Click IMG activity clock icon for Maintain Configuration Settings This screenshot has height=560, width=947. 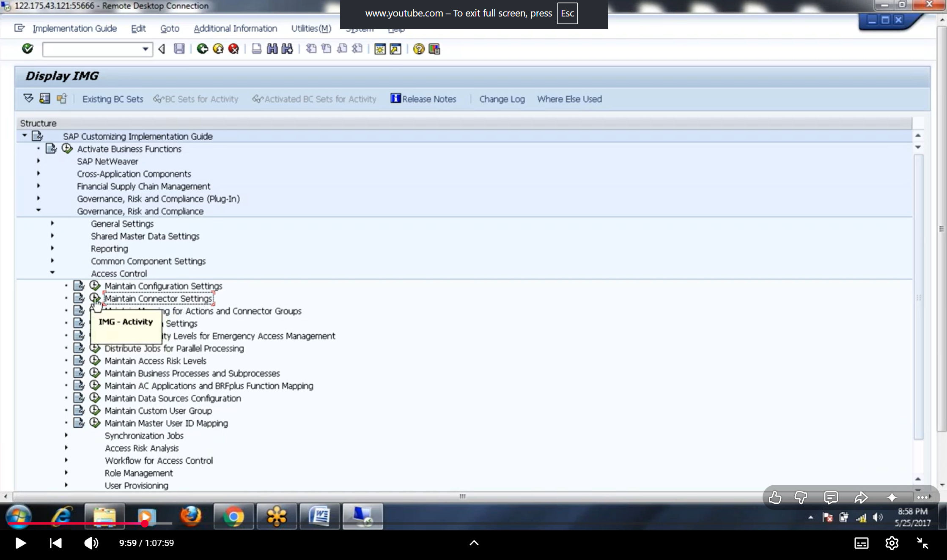click(x=95, y=286)
